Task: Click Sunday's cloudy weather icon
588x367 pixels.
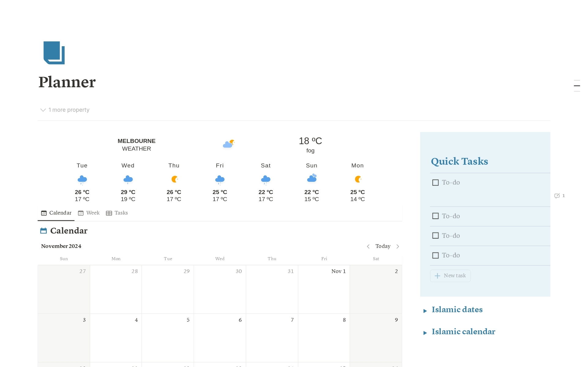Action: click(312, 178)
